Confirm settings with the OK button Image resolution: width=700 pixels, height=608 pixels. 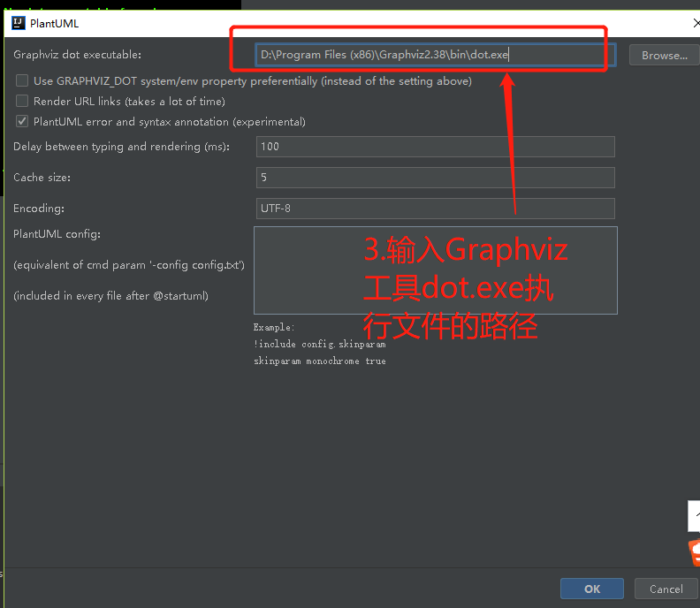click(x=592, y=589)
